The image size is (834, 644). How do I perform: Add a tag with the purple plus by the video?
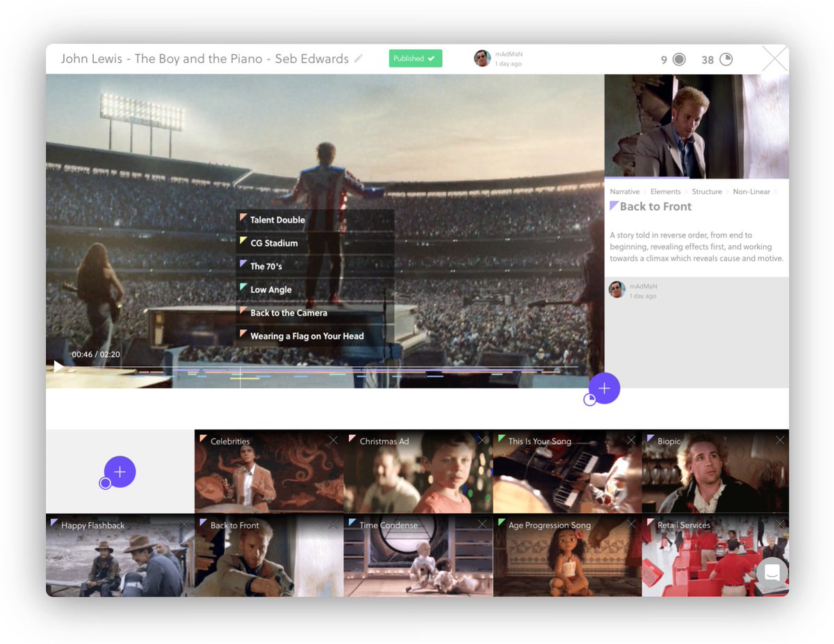click(604, 388)
